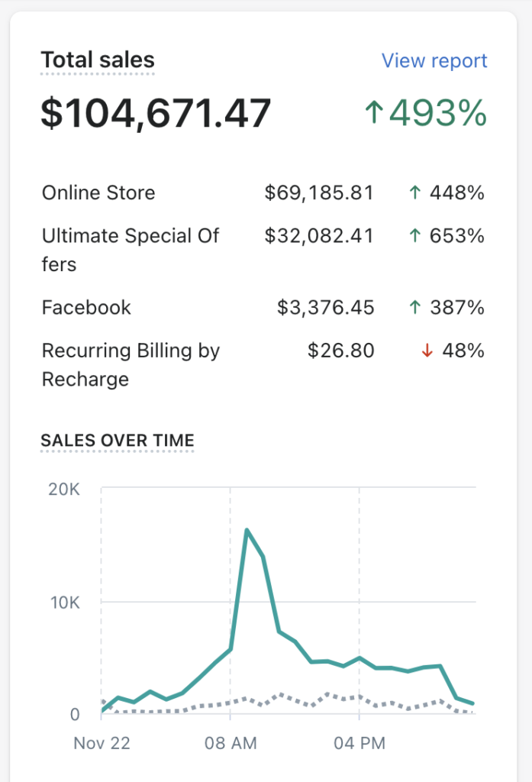The image size is (532, 782).
Task: Click the up arrow next to 653%
Action: 414,235
